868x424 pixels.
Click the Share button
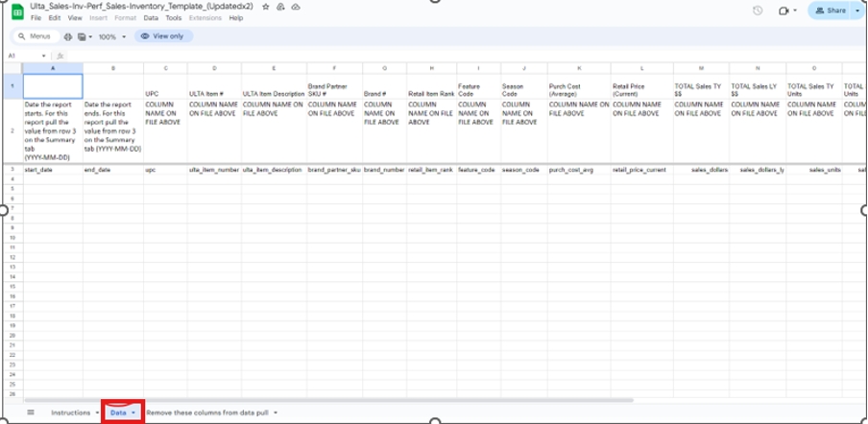click(x=831, y=11)
